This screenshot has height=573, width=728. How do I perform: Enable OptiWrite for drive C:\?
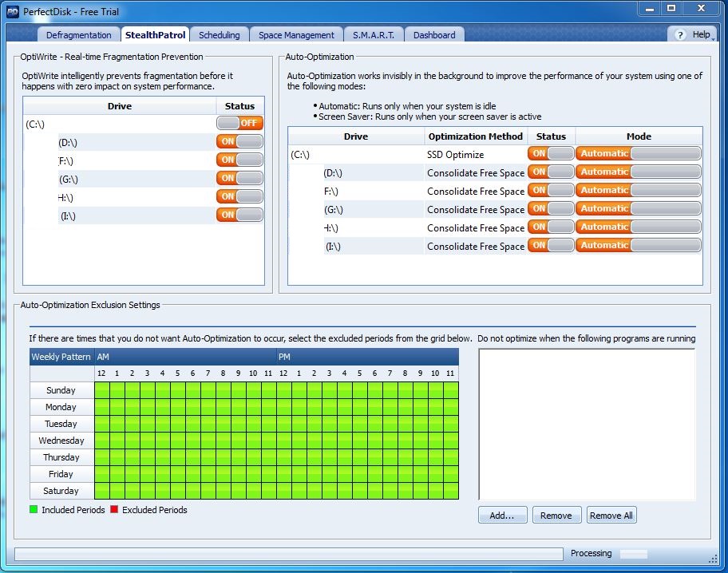[x=239, y=123]
